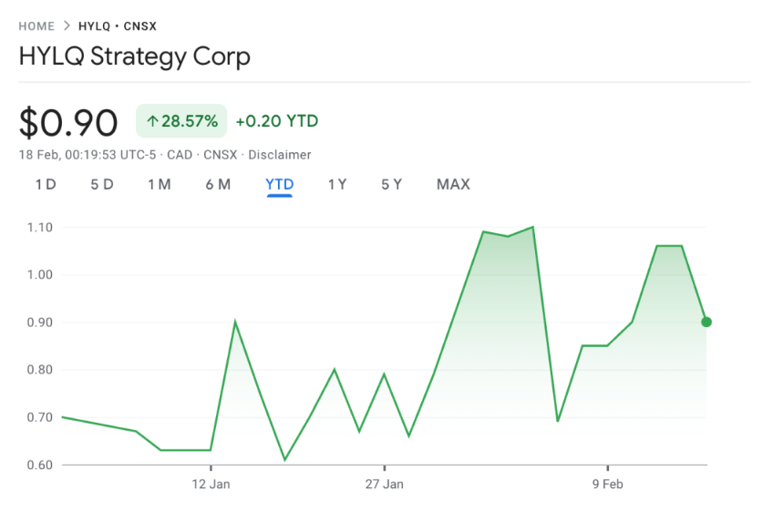This screenshot has height=532, width=773.
Task: Click the breadcrumb chevron arrow
Action: point(67,26)
